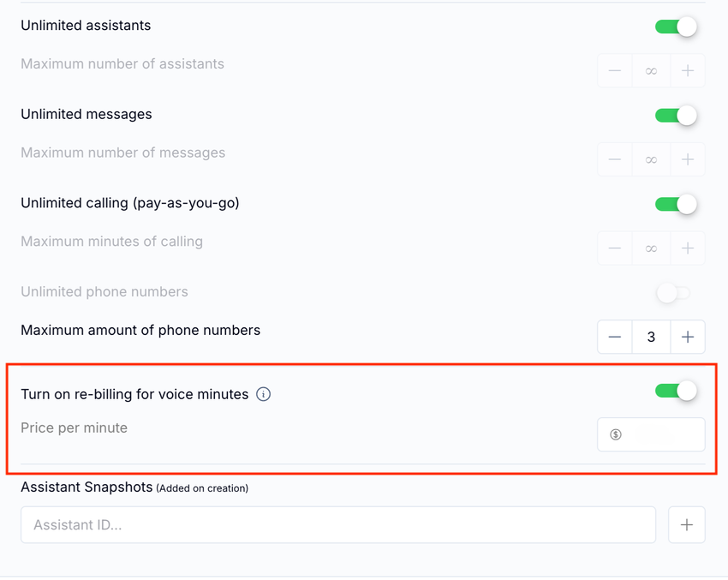The width and height of the screenshot is (728, 580).
Task: Click minus for maximum number of messages
Action: [615, 159]
